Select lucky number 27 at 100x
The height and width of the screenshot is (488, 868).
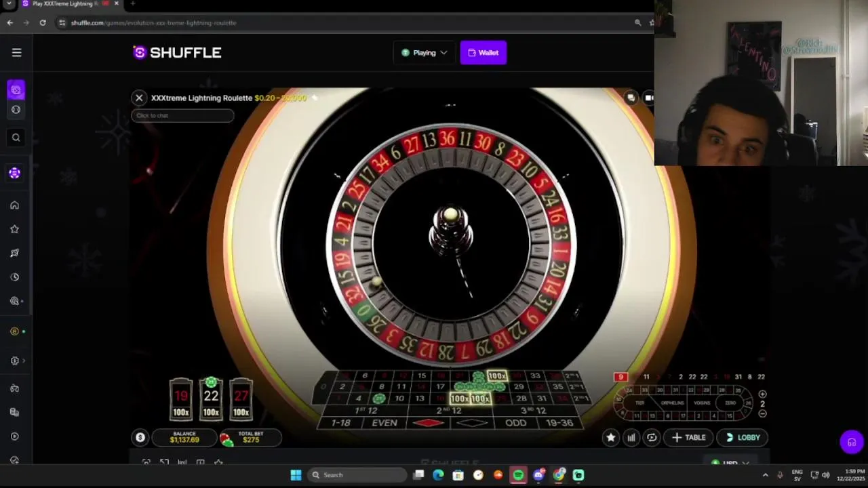pos(241,399)
